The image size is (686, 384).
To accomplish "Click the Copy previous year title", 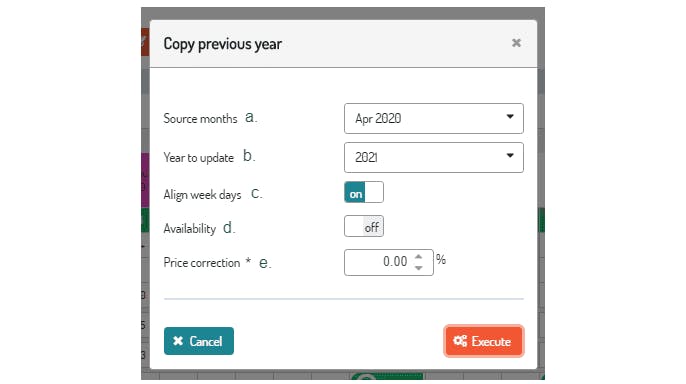I will point(223,44).
